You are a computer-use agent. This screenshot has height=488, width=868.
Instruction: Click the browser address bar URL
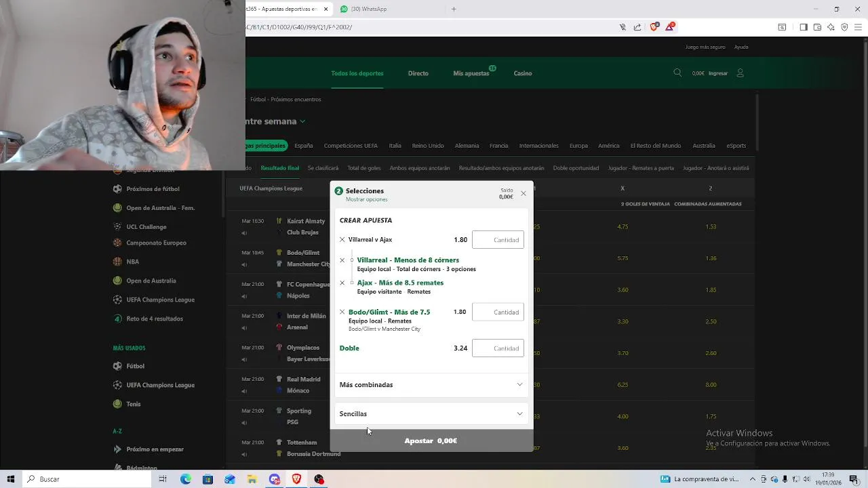[x=299, y=27]
